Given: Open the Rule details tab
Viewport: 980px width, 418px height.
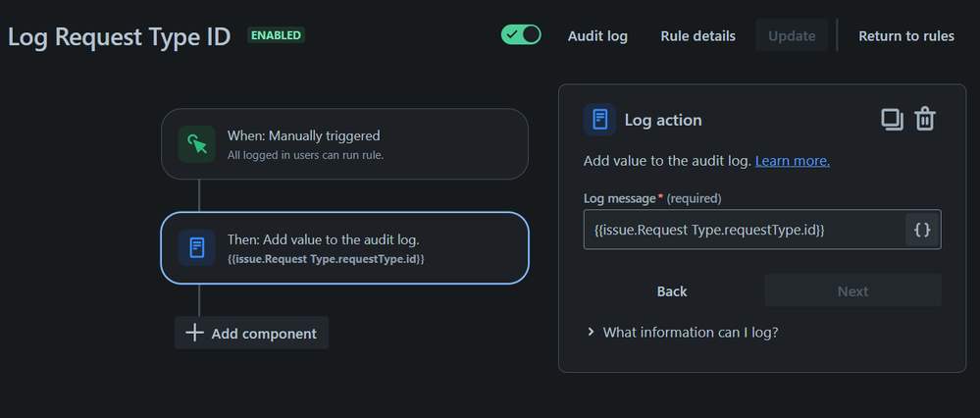Looking at the screenshot, I should click(697, 36).
